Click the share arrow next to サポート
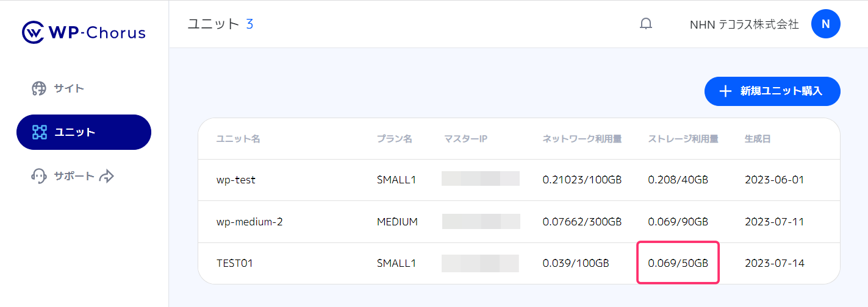This screenshot has height=307, width=868. tap(107, 176)
